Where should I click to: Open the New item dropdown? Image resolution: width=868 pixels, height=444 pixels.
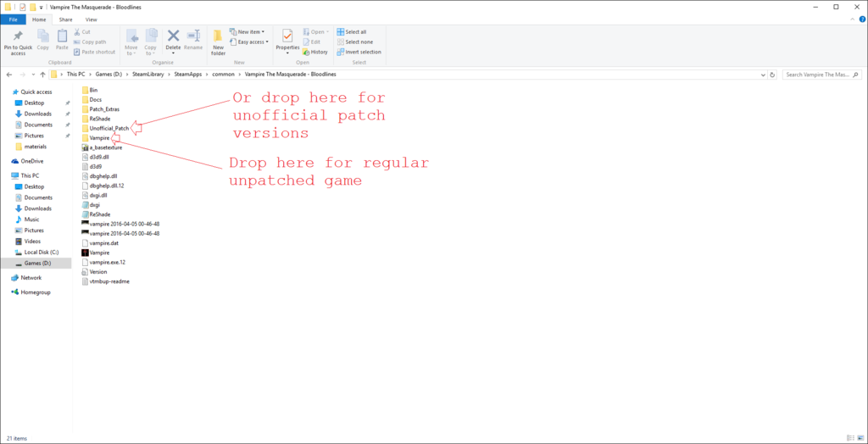click(x=247, y=32)
